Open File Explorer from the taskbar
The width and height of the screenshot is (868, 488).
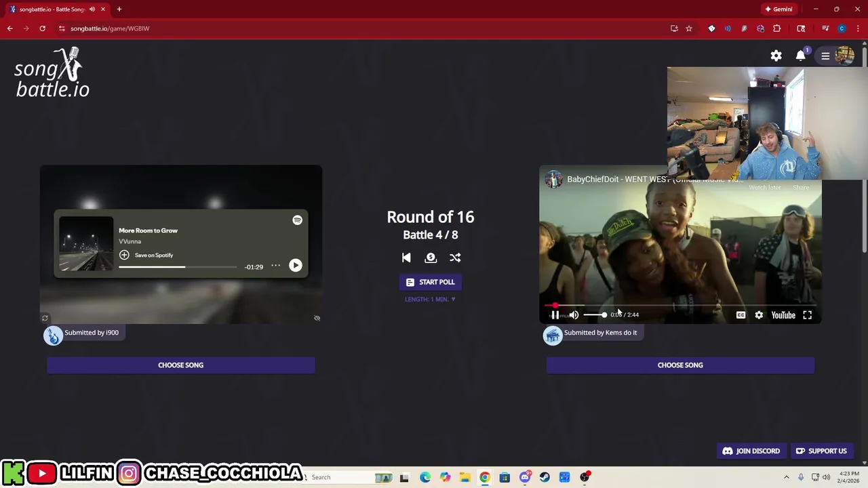point(465,477)
